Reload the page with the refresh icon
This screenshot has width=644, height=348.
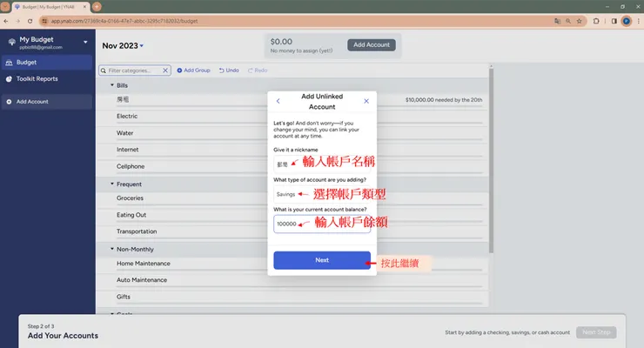pyautogui.click(x=30, y=21)
